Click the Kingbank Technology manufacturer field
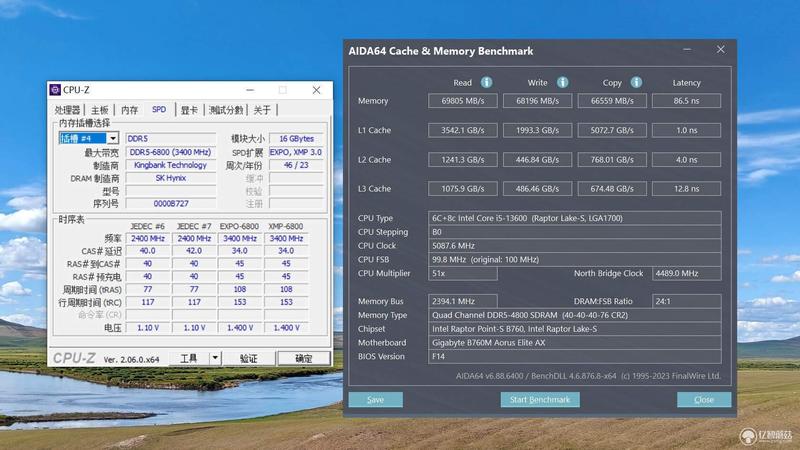Screen dimensions: 800x450 170,165
